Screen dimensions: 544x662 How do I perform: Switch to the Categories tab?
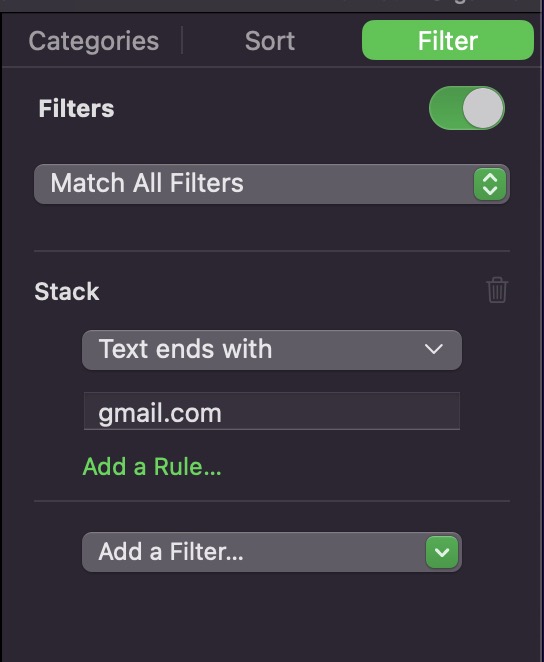94,41
